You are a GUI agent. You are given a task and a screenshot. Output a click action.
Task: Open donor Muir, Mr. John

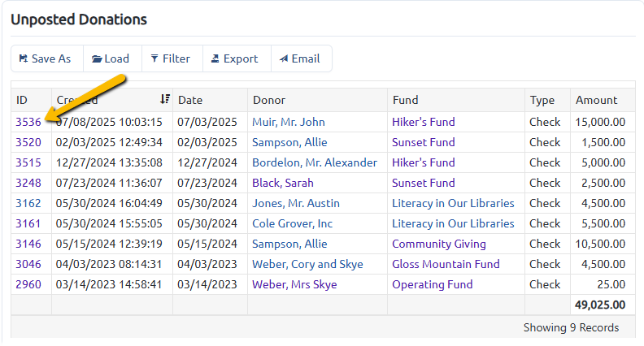(289, 122)
